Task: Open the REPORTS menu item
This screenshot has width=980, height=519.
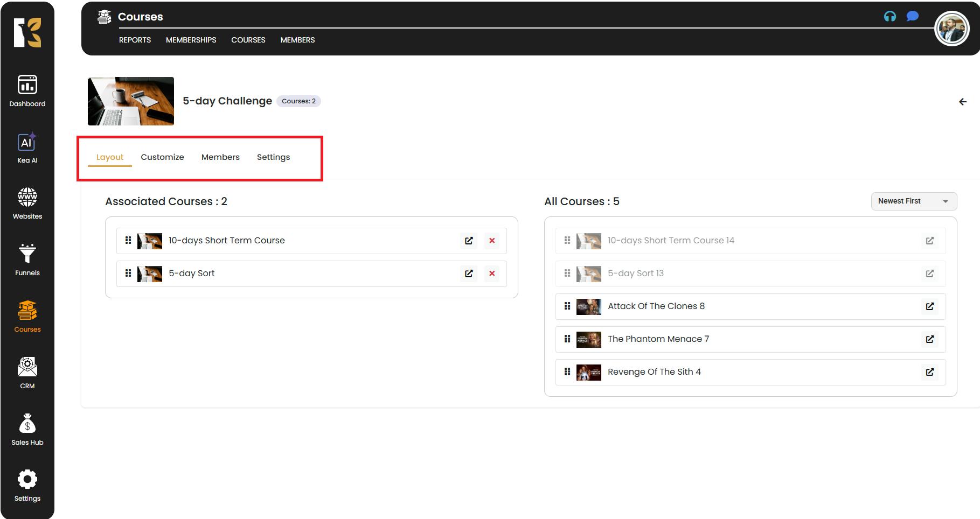Action: coord(135,40)
